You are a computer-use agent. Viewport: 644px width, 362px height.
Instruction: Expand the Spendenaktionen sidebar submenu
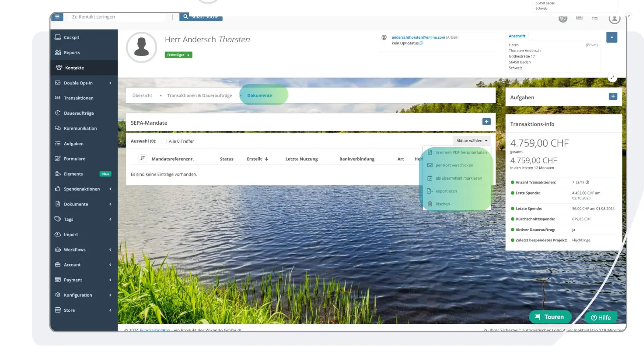tap(110, 189)
